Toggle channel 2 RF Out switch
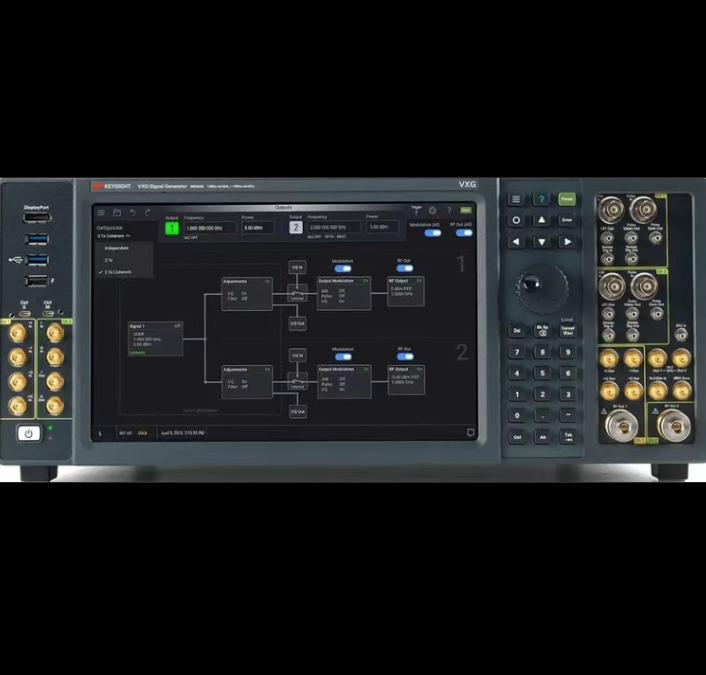This screenshot has height=675, width=706. pos(405,357)
